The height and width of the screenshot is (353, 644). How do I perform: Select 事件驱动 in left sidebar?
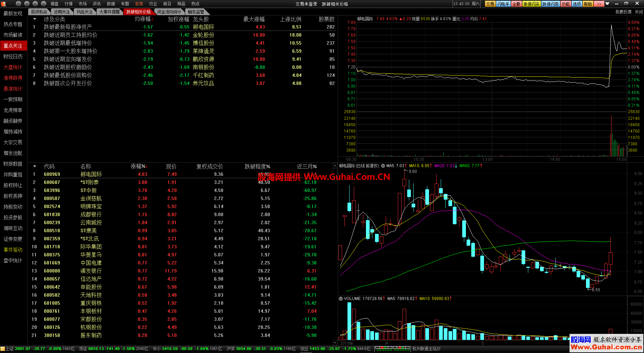(13, 250)
